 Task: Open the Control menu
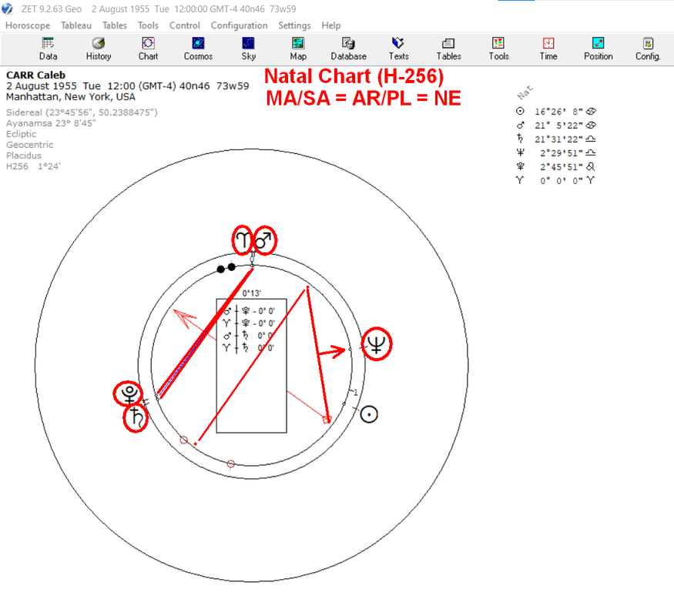pyautogui.click(x=184, y=25)
